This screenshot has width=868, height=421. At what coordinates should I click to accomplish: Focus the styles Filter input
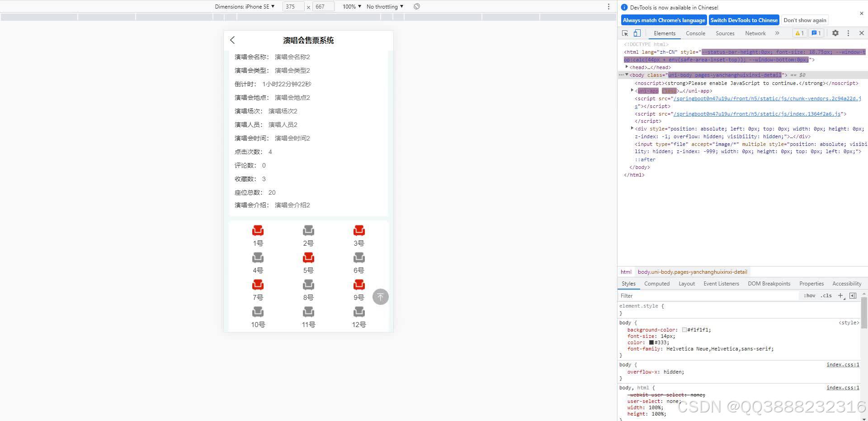tap(708, 296)
